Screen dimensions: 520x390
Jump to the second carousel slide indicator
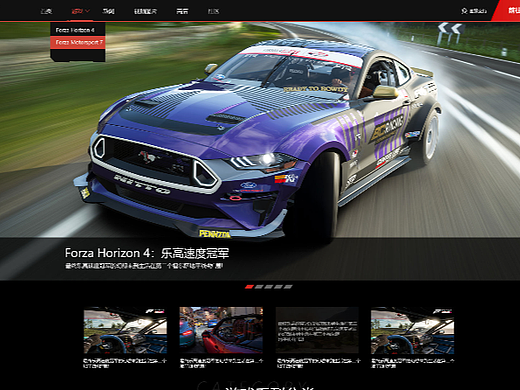[259, 287]
